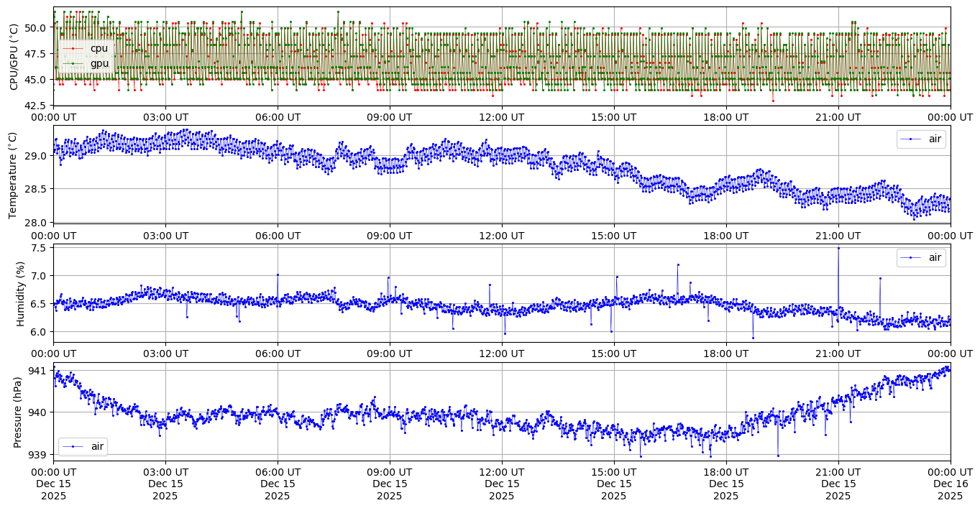Click 12:00 UT tick below Temperature chart
The height and width of the screenshot is (508, 980).
click(501, 235)
